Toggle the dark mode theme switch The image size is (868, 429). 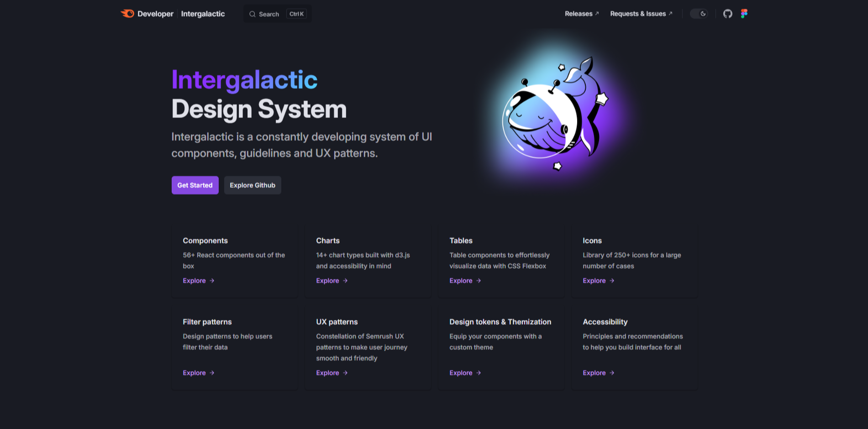(x=699, y=14)
